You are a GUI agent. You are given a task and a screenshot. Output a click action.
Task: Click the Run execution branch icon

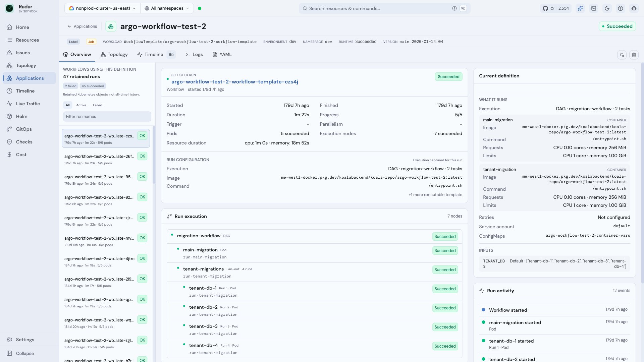coord(169,216)
